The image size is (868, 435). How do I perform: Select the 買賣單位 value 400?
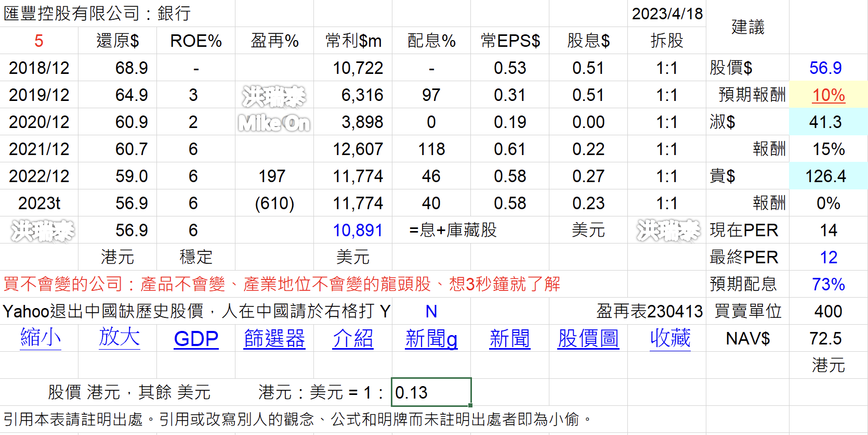coord(828,311)
